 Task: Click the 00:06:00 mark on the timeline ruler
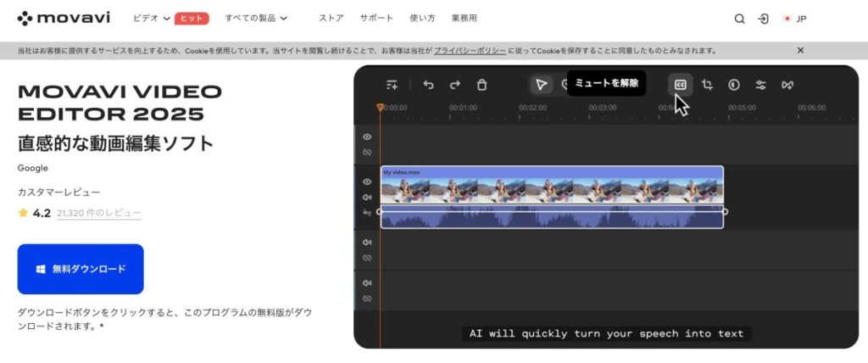(811, 108)
